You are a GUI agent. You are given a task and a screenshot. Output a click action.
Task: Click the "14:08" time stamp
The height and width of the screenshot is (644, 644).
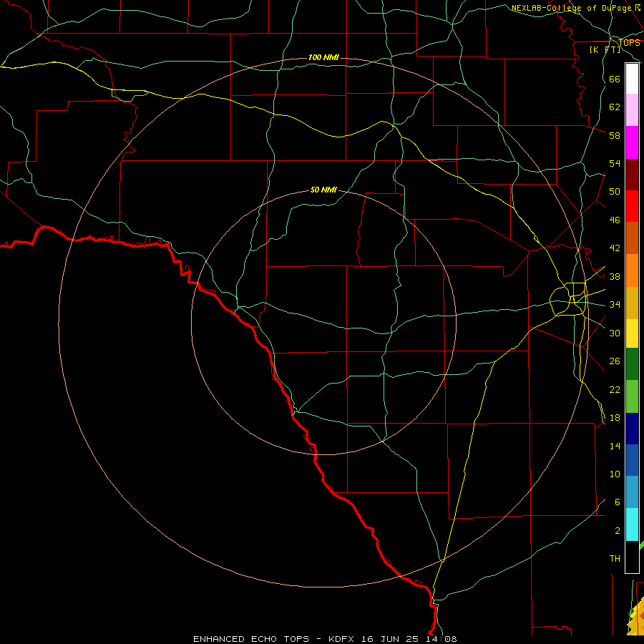click(x=441, y=639)
